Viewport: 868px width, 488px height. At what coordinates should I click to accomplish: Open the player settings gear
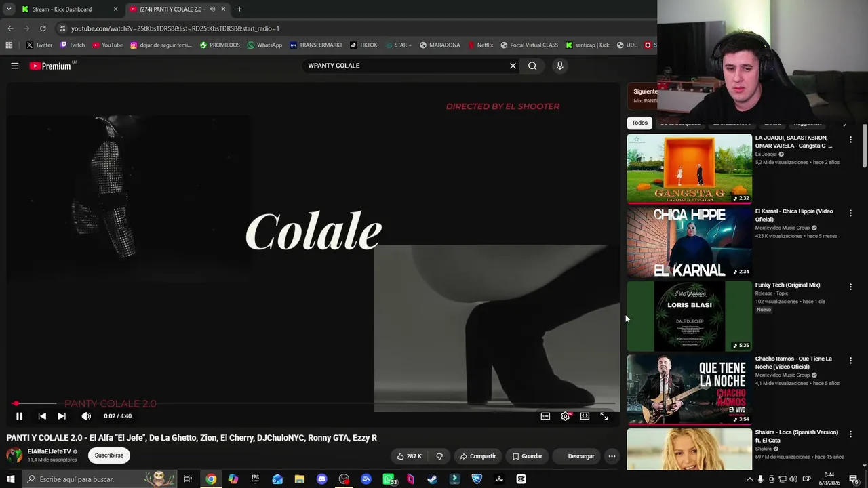(x=566, y=416)
